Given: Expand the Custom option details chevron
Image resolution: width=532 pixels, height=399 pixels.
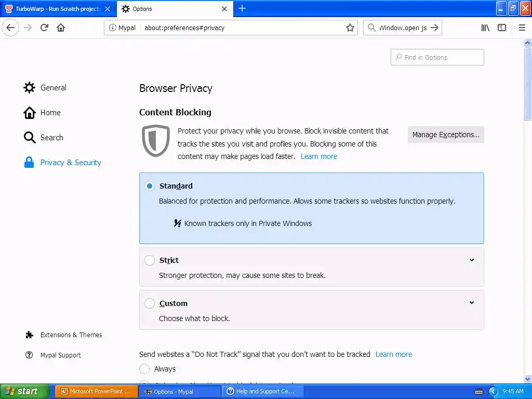Looking at the screenshot, I should pos(472,303).
